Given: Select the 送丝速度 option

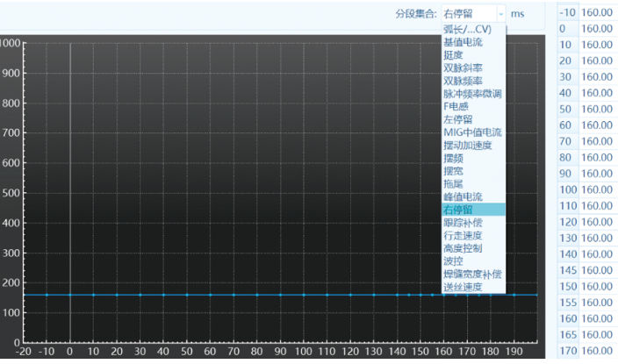Looking at the screenshot, I should pyautogui.click(x=462, y=287).
